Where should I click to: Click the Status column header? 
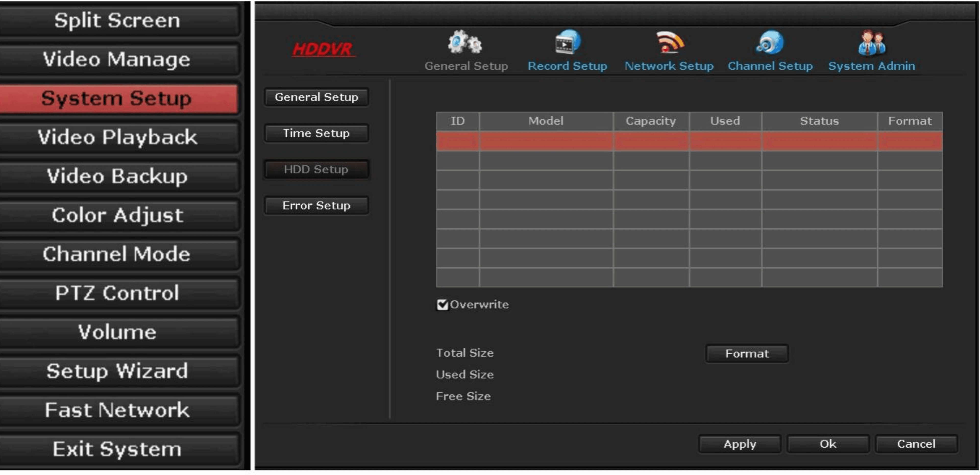[x=819, y=121]
